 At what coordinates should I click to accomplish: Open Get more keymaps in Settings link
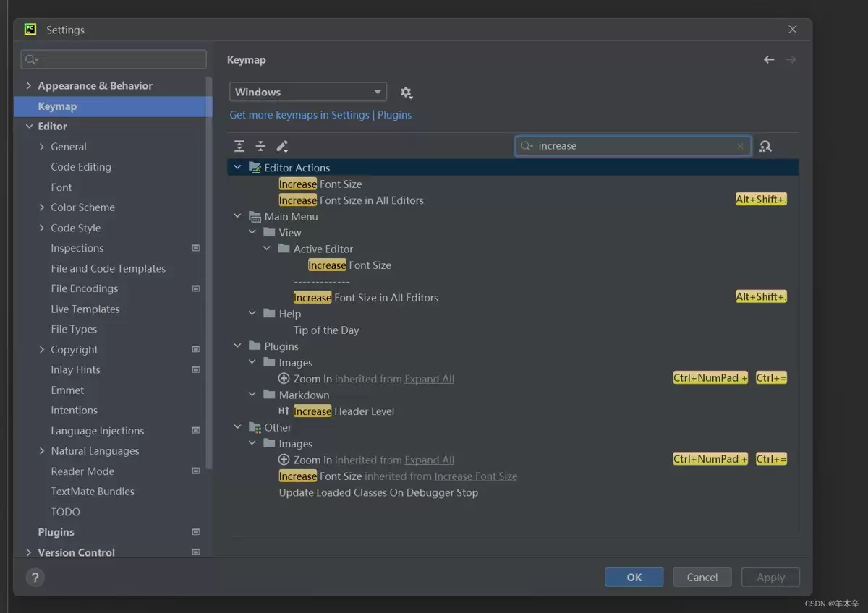click(299, 115)
